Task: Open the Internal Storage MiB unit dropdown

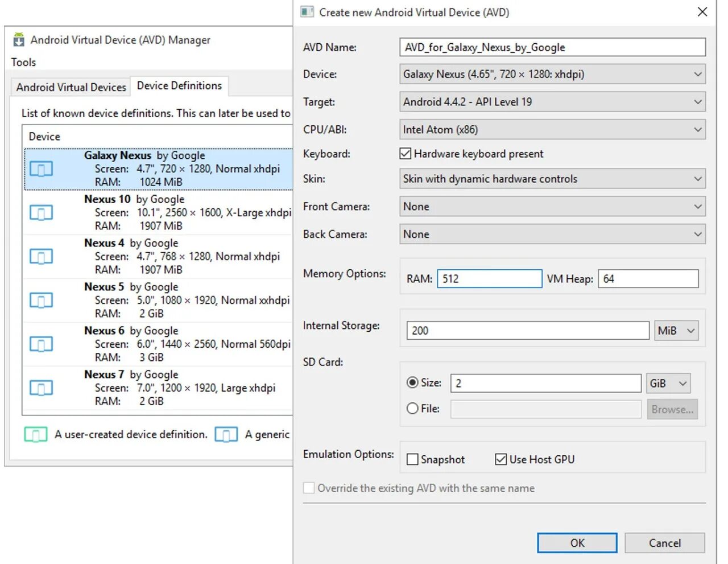Action: point(676,331)
